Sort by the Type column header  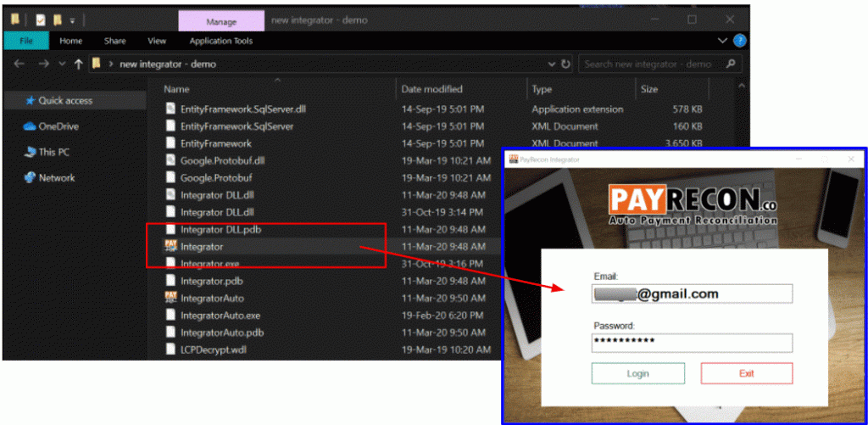pos(542,89)
